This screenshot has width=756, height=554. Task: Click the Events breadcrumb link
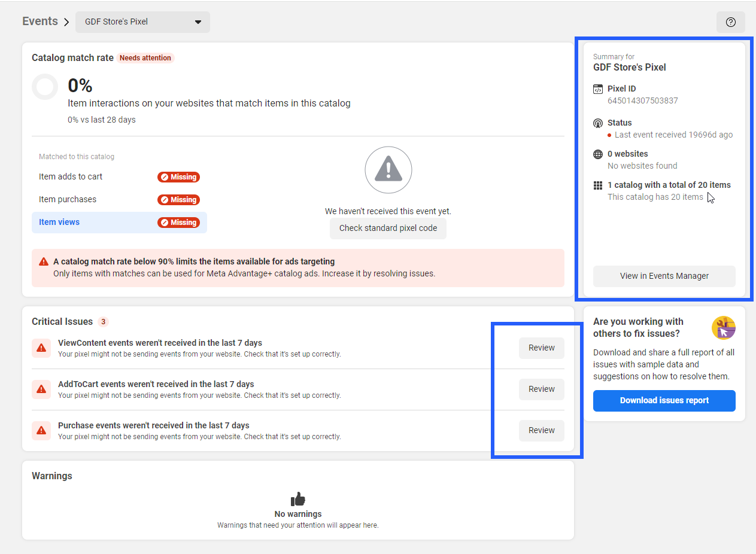40,21
